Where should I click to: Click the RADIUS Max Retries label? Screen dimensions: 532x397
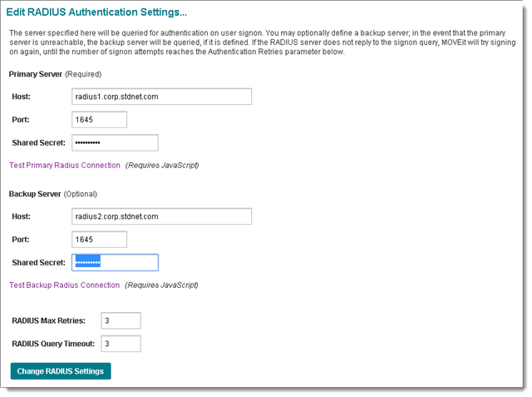[47, 321]
